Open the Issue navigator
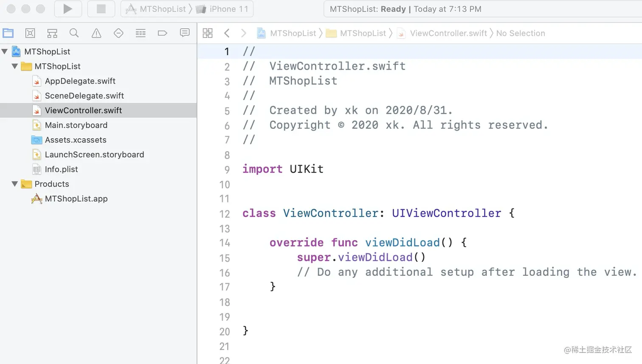 point(96,33)
